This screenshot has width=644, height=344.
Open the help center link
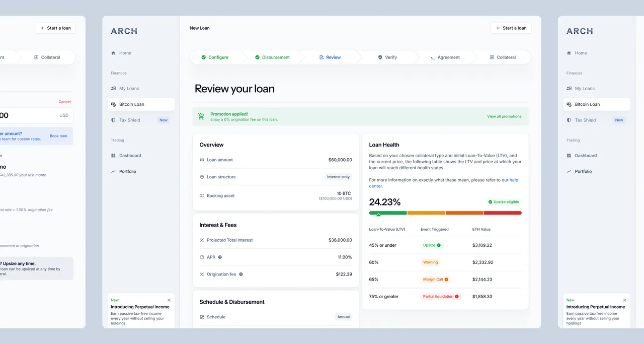(514, 180)
